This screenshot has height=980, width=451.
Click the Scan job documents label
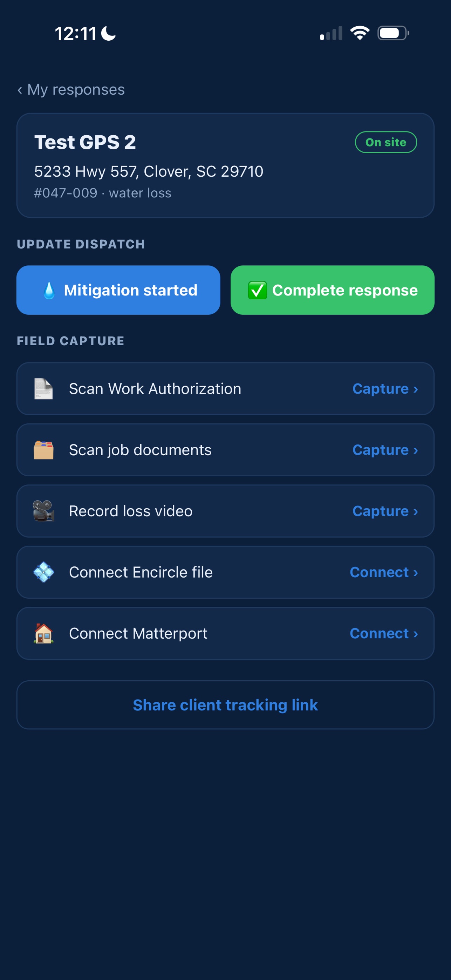pyautogui.click(x=140, y=450)
